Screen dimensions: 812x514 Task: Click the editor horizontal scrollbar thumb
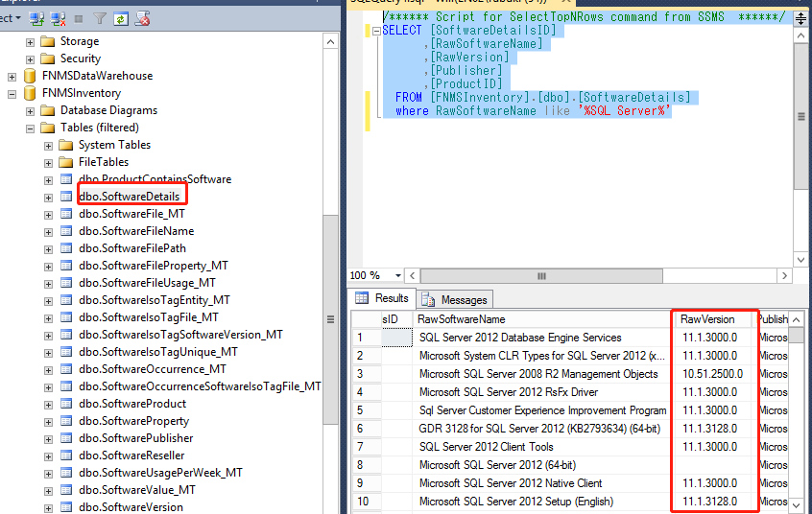541,276
